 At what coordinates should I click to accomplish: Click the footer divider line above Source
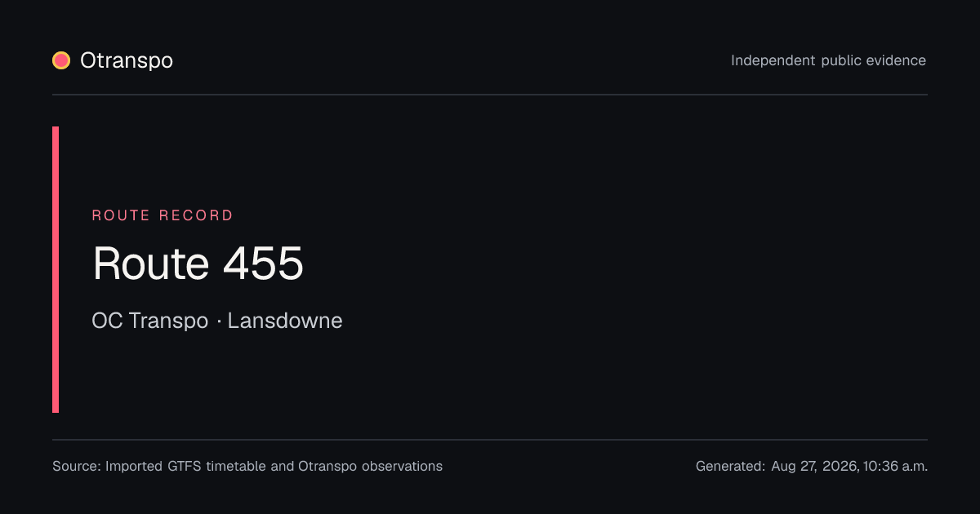pos(490,440)
